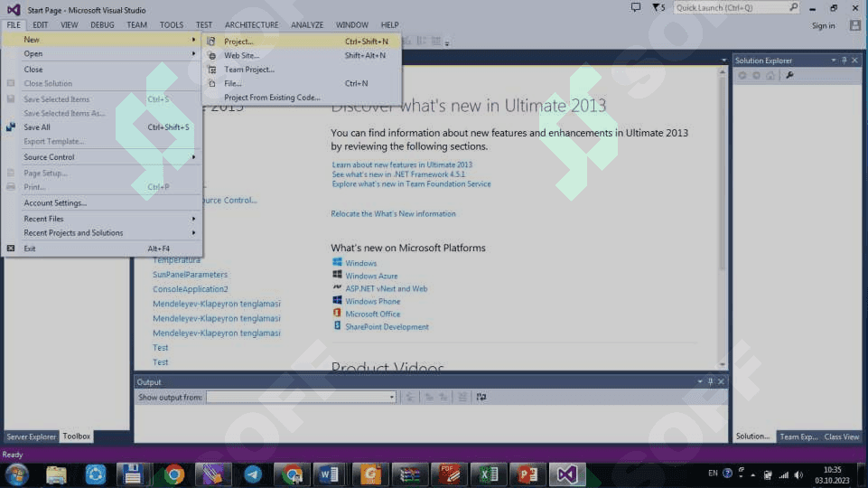Click the Start Page vertical scrollbar
Viewport: 868px width, 488px height.
(722, 219)
